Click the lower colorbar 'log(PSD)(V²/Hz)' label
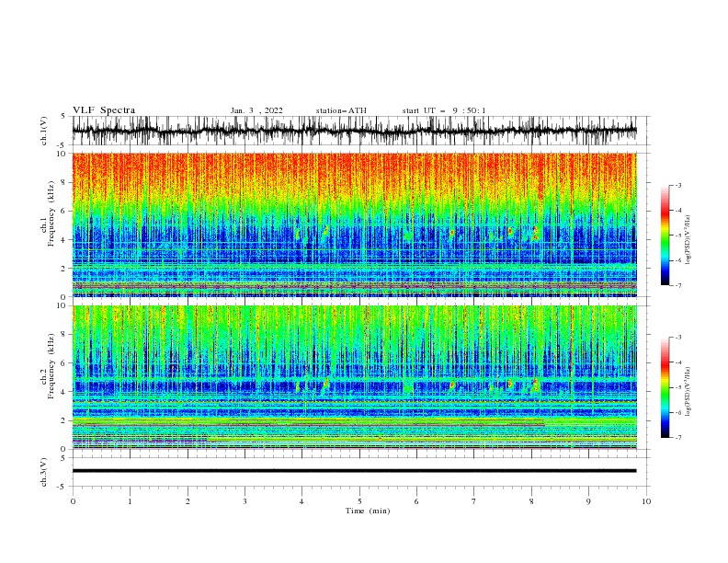 coord(688,391)
